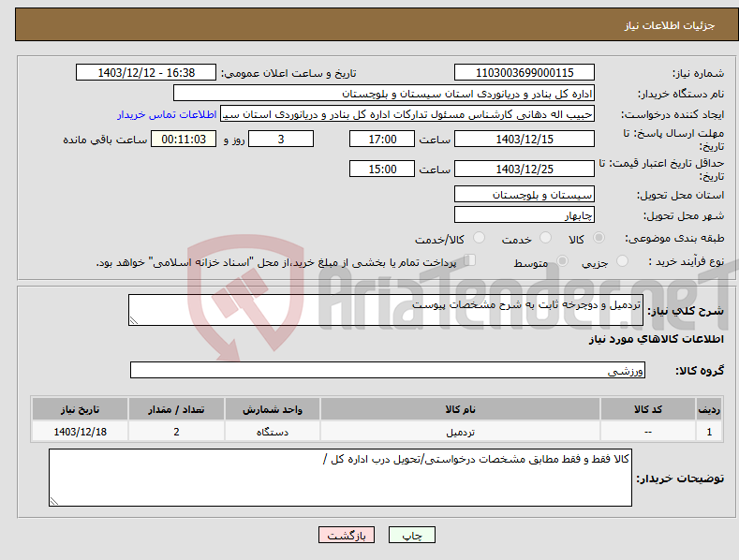Click the کد کالا column header
739x560 pixels.
[648, 409]
